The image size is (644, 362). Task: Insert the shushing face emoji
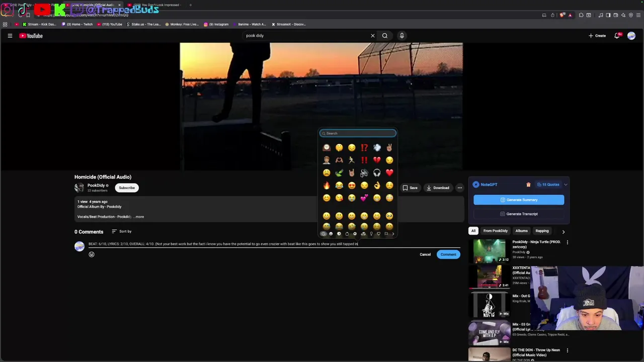(x=339, y=147)
